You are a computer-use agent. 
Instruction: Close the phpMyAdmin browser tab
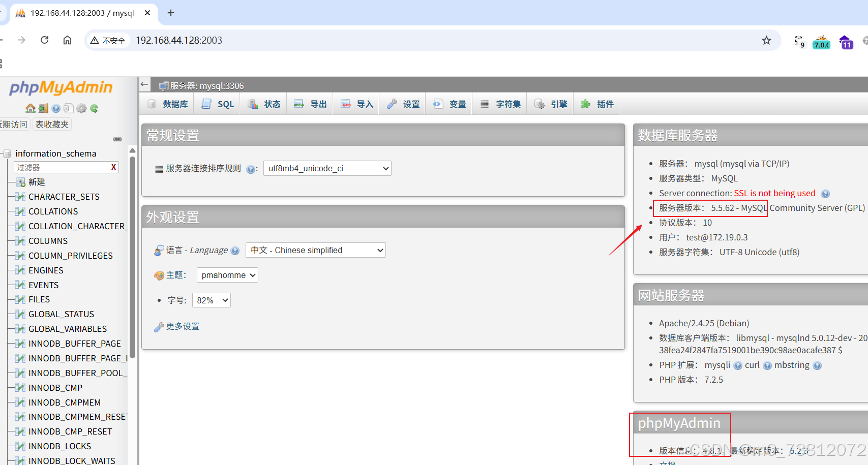(147, 13)
